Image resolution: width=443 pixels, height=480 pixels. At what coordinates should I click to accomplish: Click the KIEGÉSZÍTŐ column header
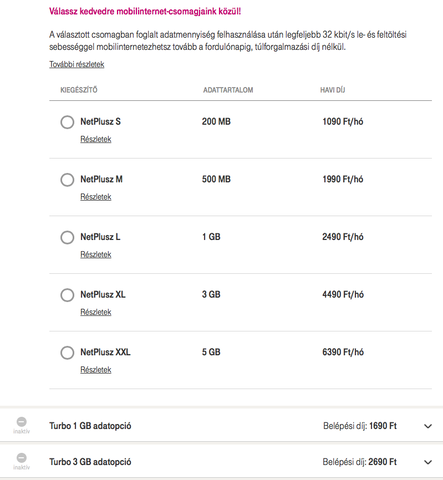[79, 90]
